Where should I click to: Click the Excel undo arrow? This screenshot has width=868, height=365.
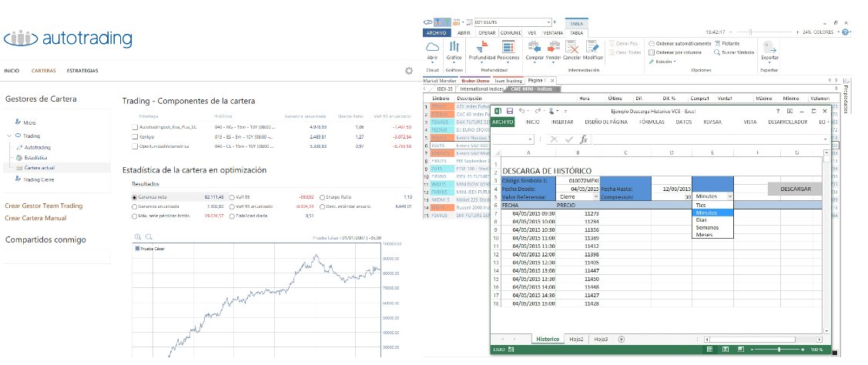pyautogui.click(x=521, y=111)
